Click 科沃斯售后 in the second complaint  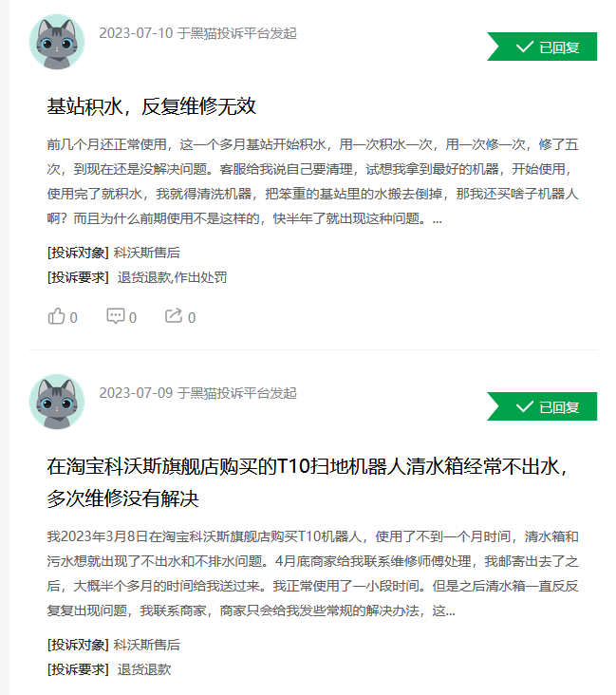147,645
